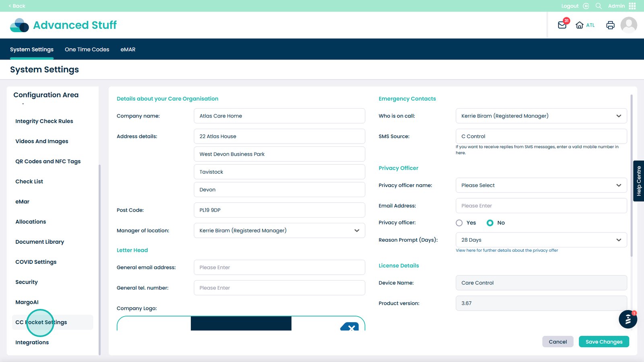Switch to the eMAR tab
Screen dimensions: 644x362
tap(128, 49)
